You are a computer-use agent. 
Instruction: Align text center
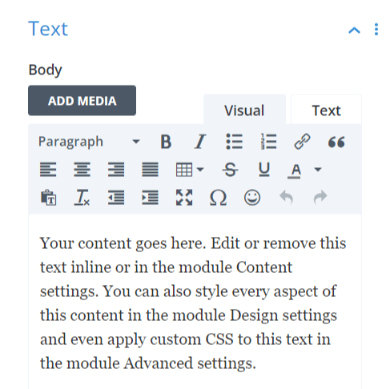coord(82,169)
